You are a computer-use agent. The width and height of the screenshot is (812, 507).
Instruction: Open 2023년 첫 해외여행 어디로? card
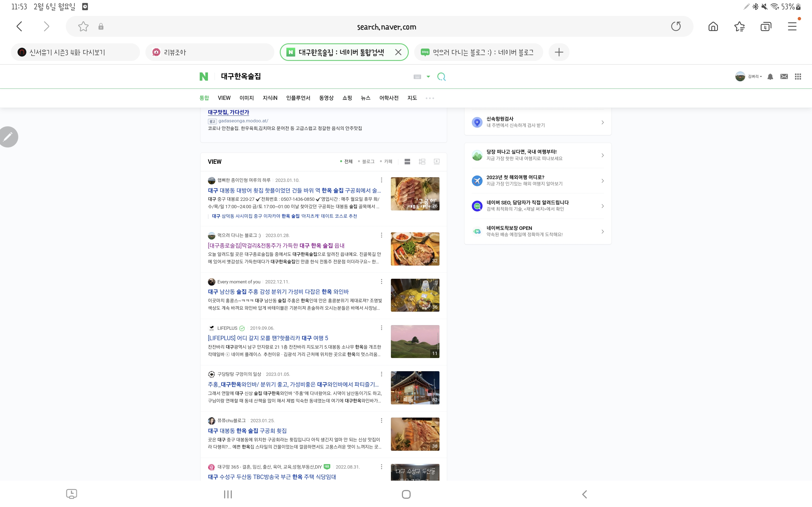tap(538, 181)
